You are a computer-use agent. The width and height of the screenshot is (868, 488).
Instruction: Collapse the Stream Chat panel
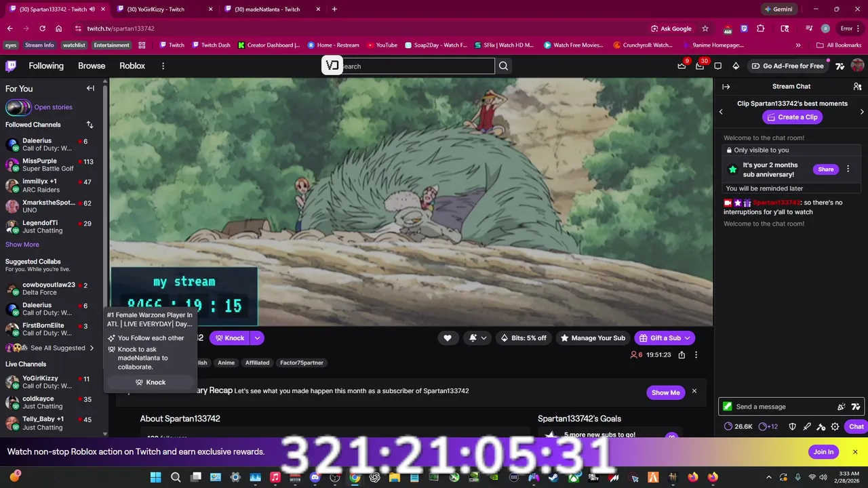[x=726, y=87]
